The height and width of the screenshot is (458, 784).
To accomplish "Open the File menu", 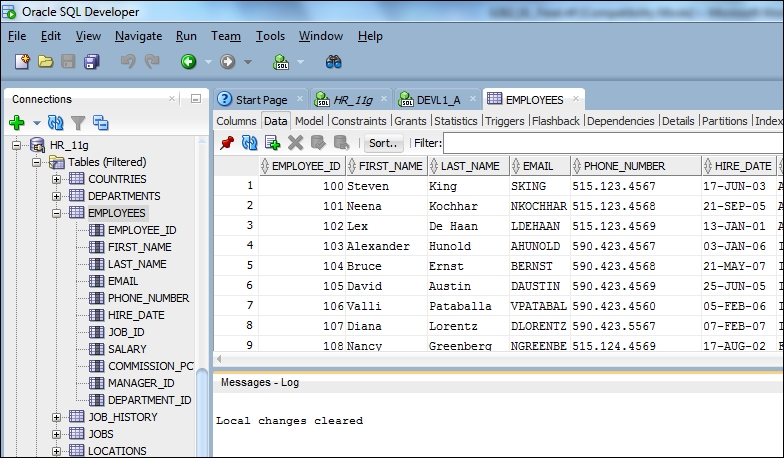I will tap(17, 36).
